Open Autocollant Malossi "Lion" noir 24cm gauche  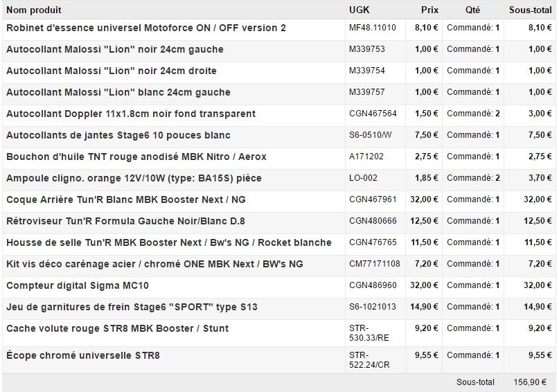(115, 49)
